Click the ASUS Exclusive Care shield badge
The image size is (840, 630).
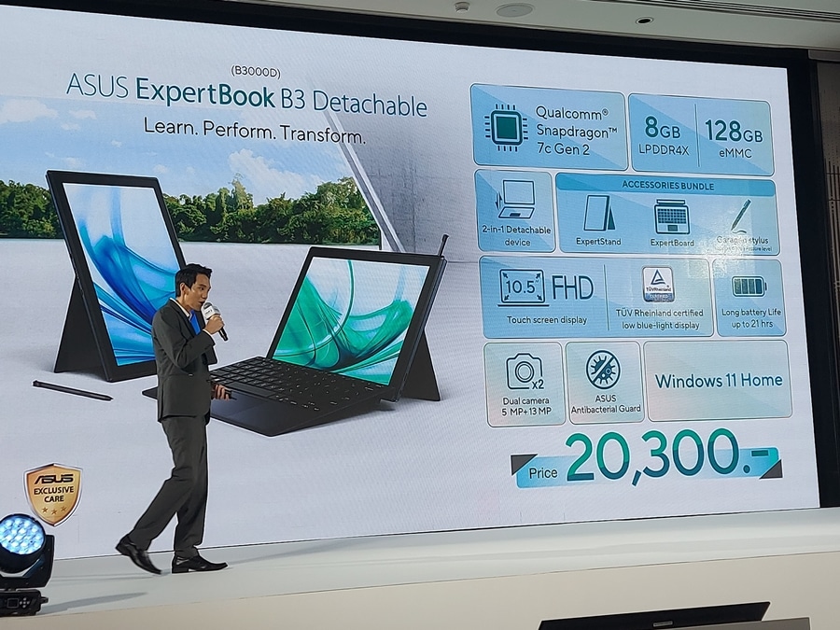(x=53, y=494)
